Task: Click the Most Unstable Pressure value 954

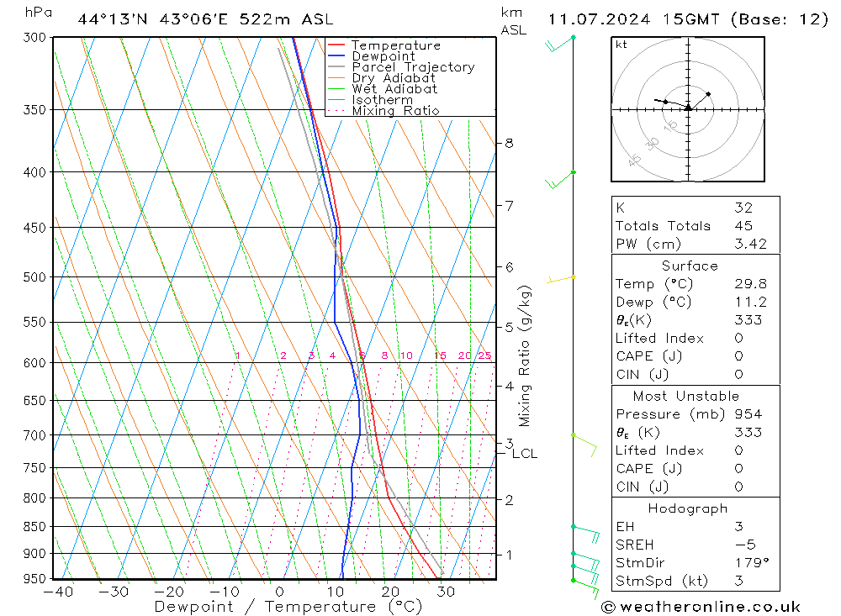Action: [748, 414]
